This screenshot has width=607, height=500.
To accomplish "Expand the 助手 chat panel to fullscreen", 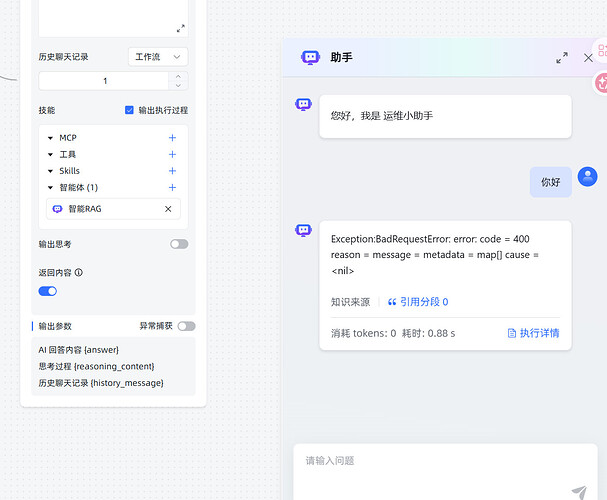I will coord(562,58).
